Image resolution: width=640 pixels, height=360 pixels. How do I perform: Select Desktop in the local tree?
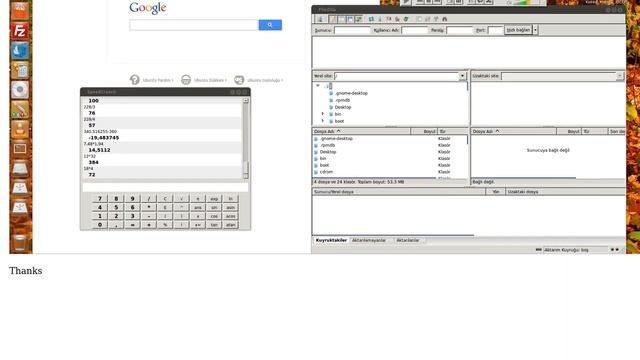(343, 107)
